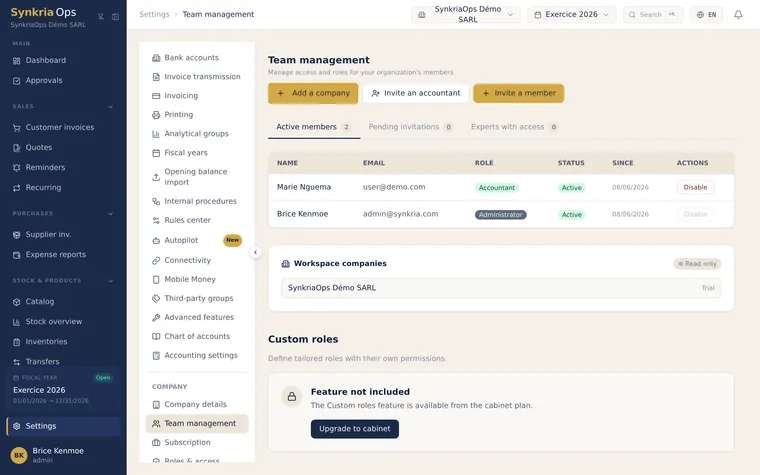The width and height of the screenshot is (760, 475).
Task: Open Company details settings page
Action: (197, 404)
